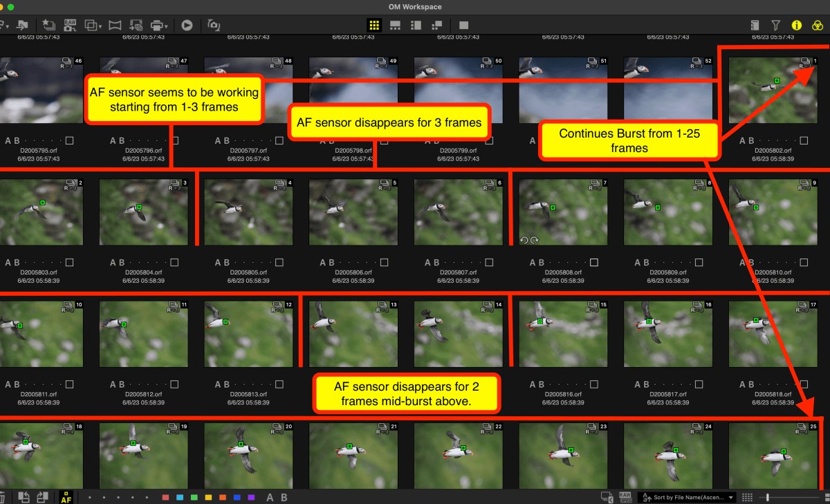Apply the purple color label

pyautogui.click(x=251, y=497)
